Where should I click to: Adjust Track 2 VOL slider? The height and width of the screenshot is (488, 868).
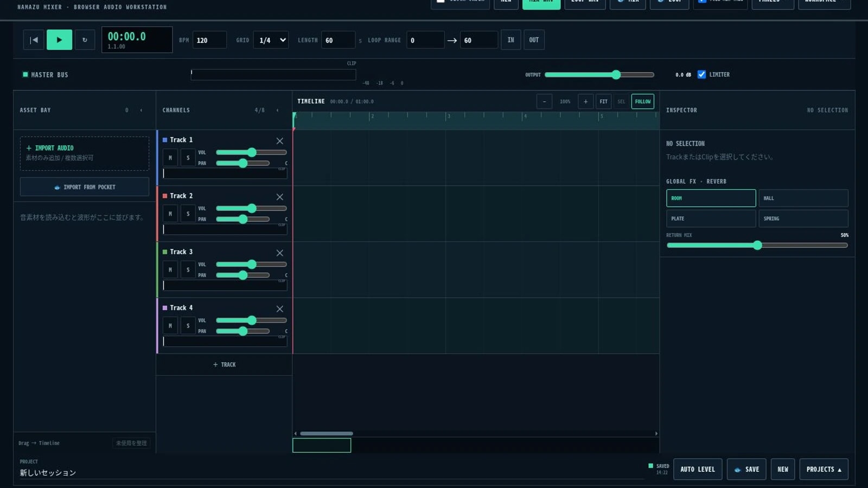point(251,208)
